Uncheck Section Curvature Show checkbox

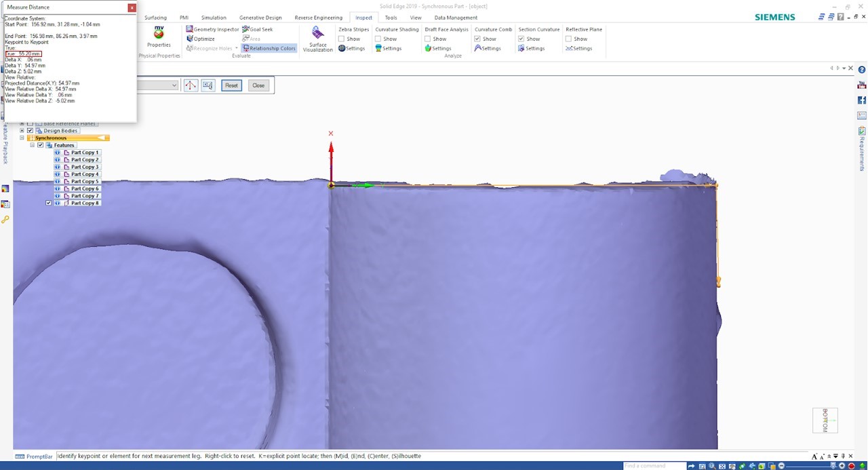(x=521, y=39)
